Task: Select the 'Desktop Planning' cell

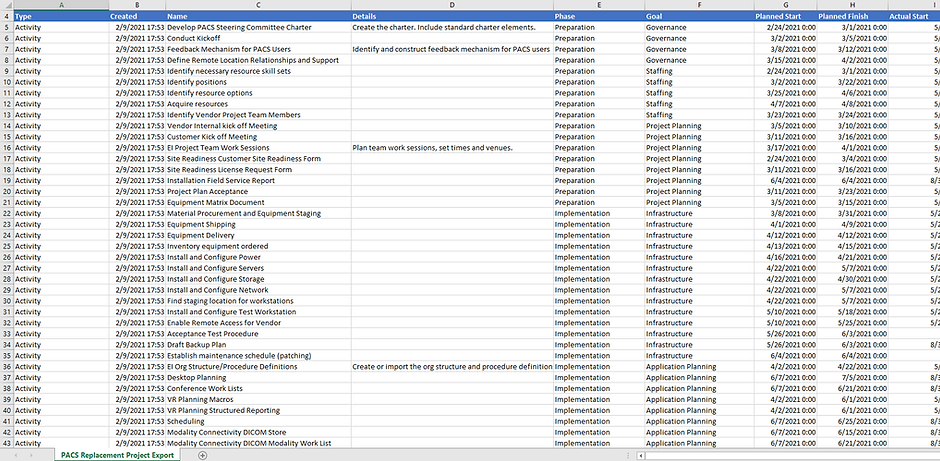Action: (x=258, y=378)
